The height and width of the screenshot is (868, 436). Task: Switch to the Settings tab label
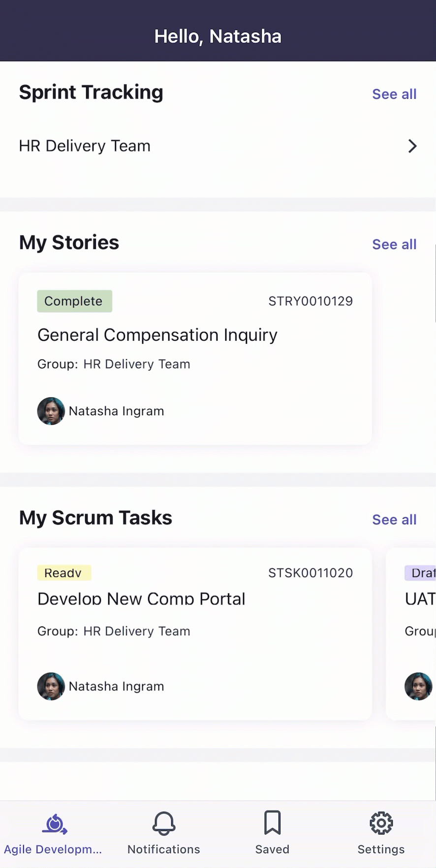pyautogui.click(x=381, y=849)
